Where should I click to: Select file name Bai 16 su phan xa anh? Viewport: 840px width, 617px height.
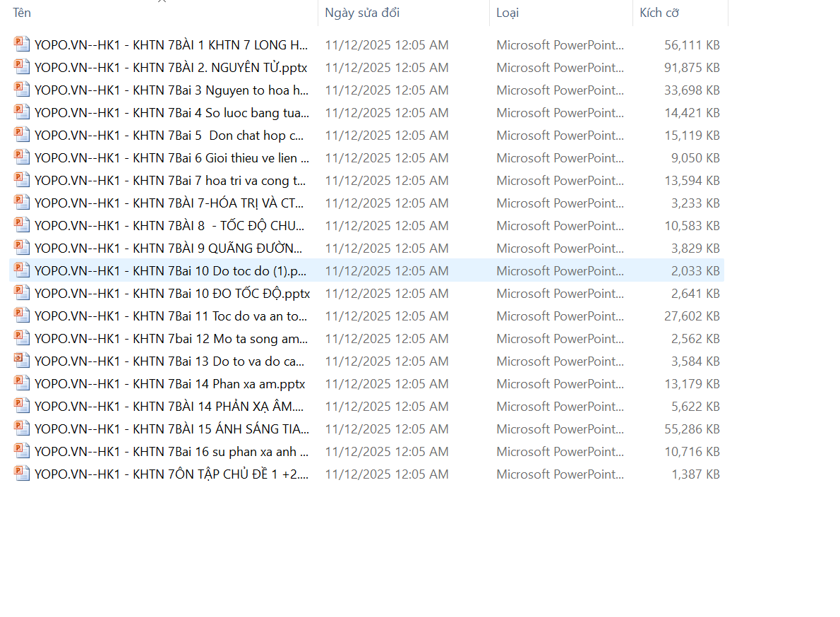point(171,451)
